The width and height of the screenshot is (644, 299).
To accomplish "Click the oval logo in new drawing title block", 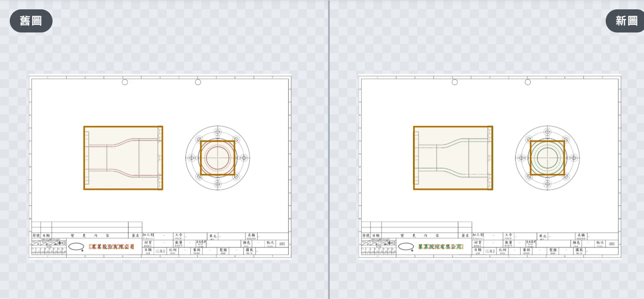I will (406, 246).
